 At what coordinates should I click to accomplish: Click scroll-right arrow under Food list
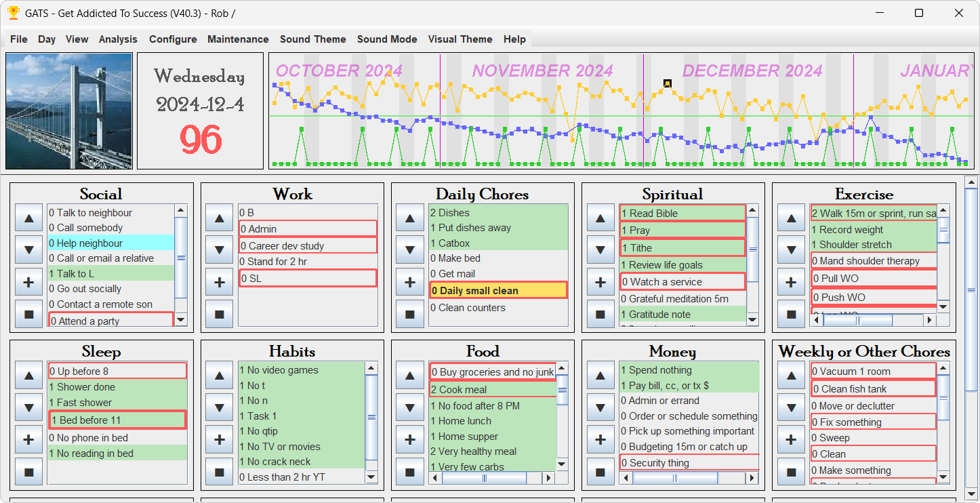[x=548, y=478]
